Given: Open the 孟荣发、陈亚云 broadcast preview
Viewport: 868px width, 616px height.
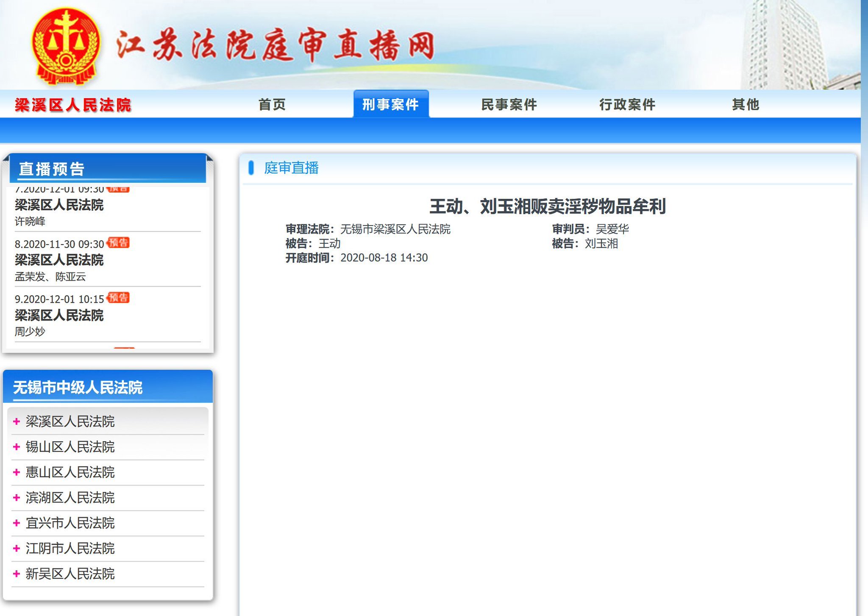Looking at the screenshot, I should 50,277.
